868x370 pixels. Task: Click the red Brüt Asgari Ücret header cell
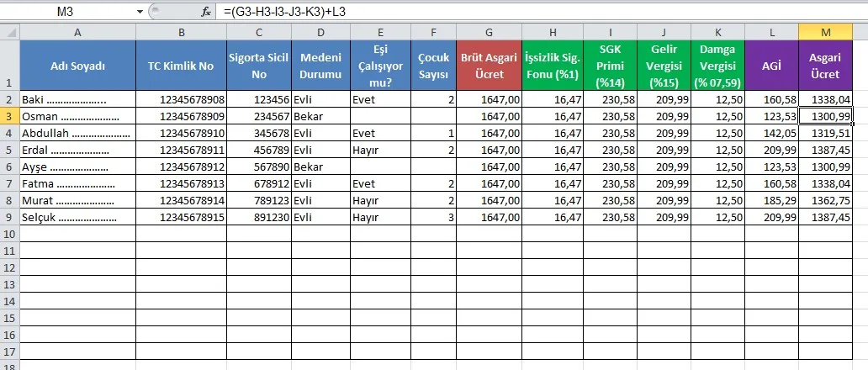pyautogui.click(x=489, y=66)
